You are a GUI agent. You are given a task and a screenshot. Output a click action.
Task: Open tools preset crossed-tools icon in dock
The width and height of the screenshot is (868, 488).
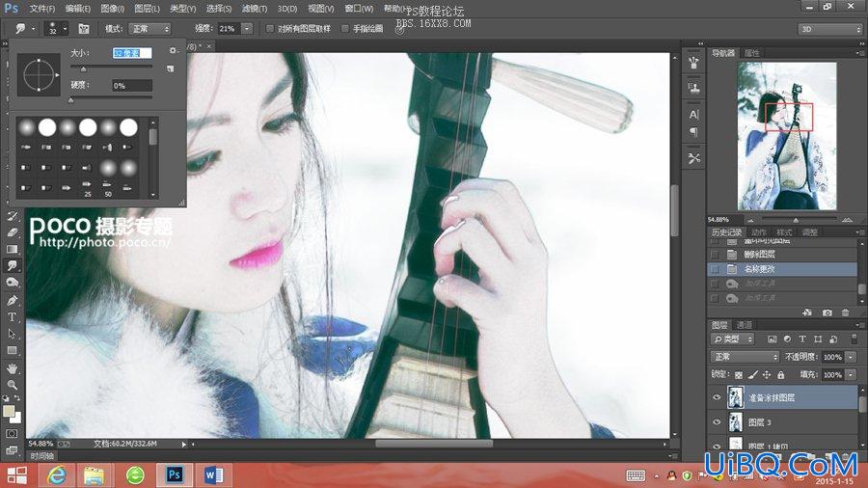(693, 159)
